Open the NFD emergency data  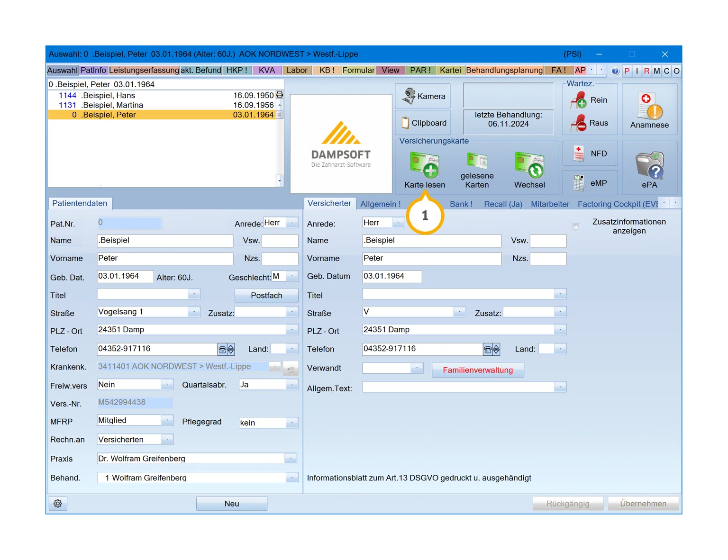tap(590, 154)
